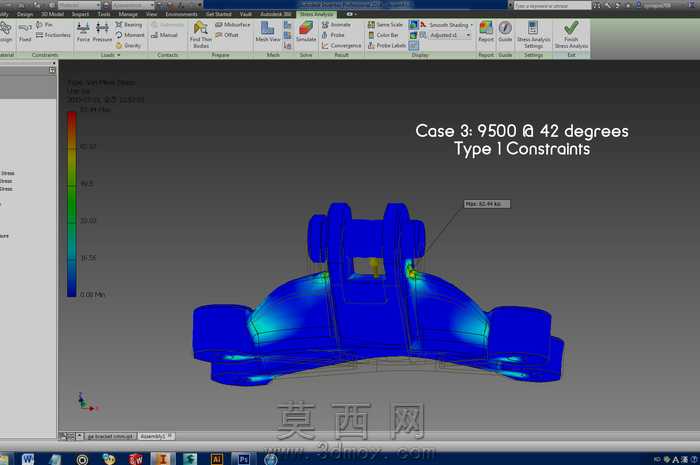Toggle Probe Labels visibility
This screenshot has height=465, width=700.
click(387, 45)
